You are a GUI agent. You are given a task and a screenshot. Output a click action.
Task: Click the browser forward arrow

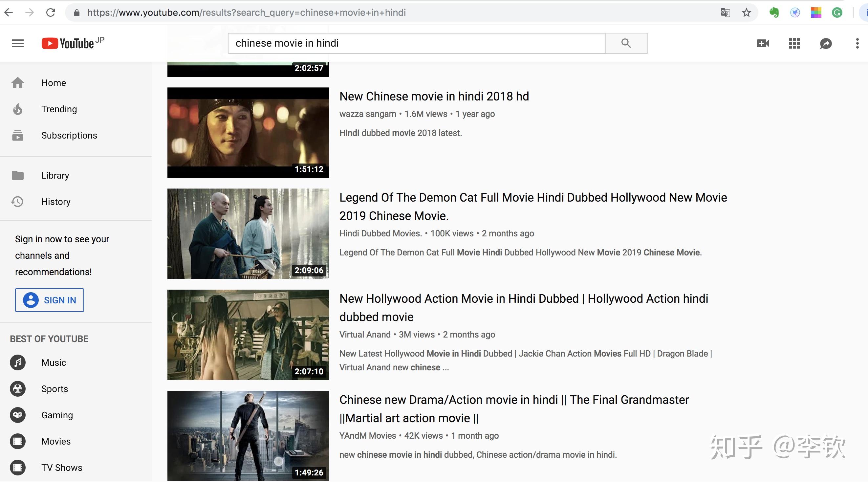[30, 12]
